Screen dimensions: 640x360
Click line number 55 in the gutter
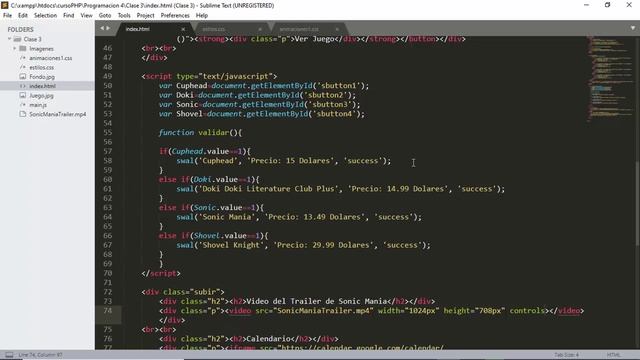coord(107,133)
